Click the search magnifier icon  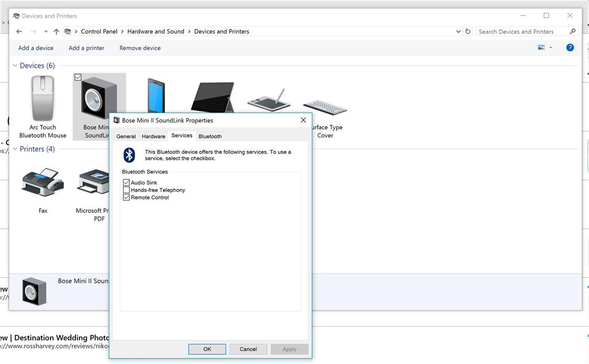pos(572,32)
